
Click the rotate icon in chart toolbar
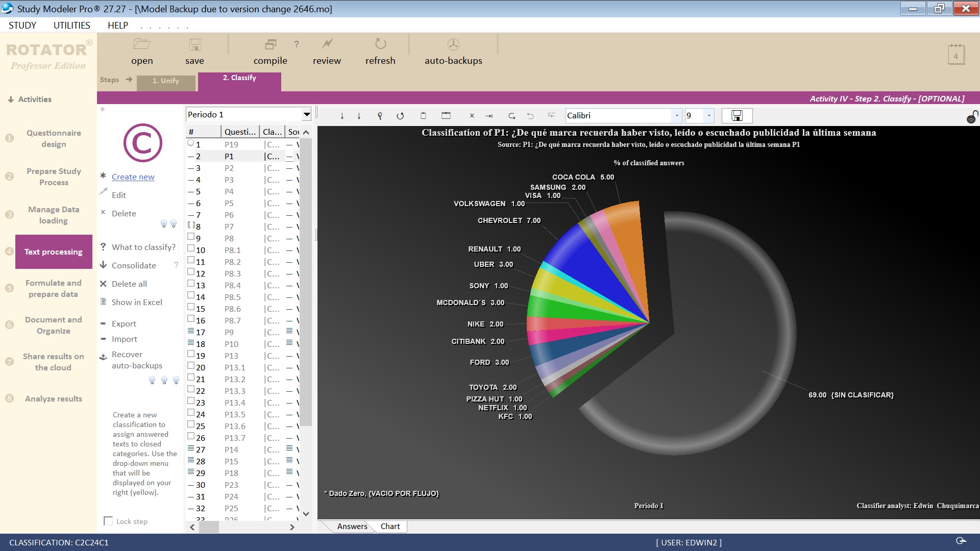click(x=400, y=116)
